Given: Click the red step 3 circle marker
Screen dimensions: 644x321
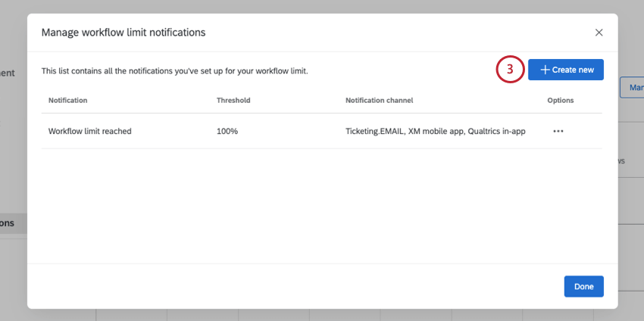Looking at the screenshot, I should tap(510, 70).
